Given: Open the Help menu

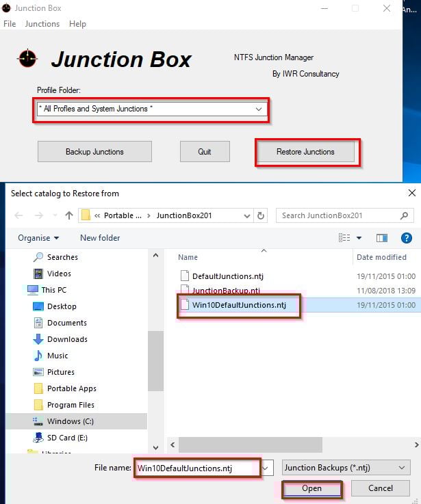Looking at the screenshot, I should click(x=77, y=24).
